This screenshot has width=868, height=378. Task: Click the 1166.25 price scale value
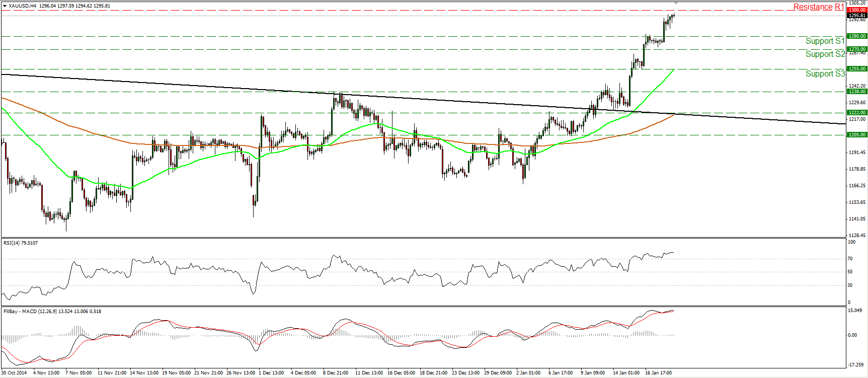pos(857,185)
